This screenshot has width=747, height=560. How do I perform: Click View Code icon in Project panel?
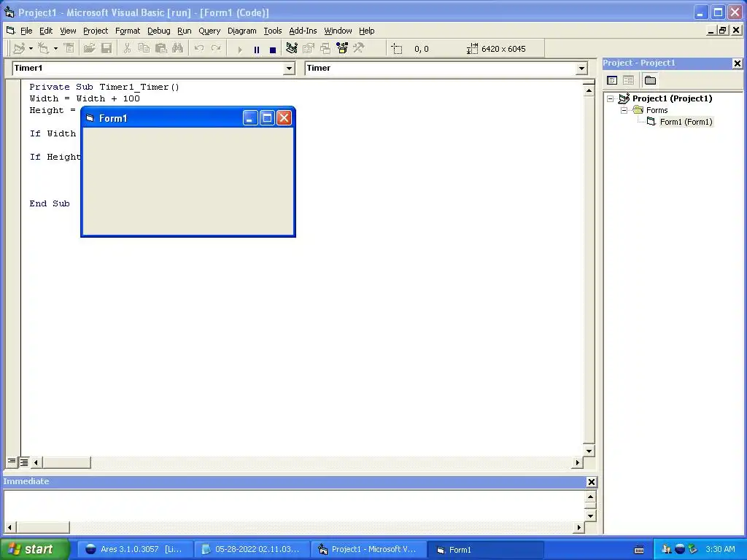[x=612, y=80]
